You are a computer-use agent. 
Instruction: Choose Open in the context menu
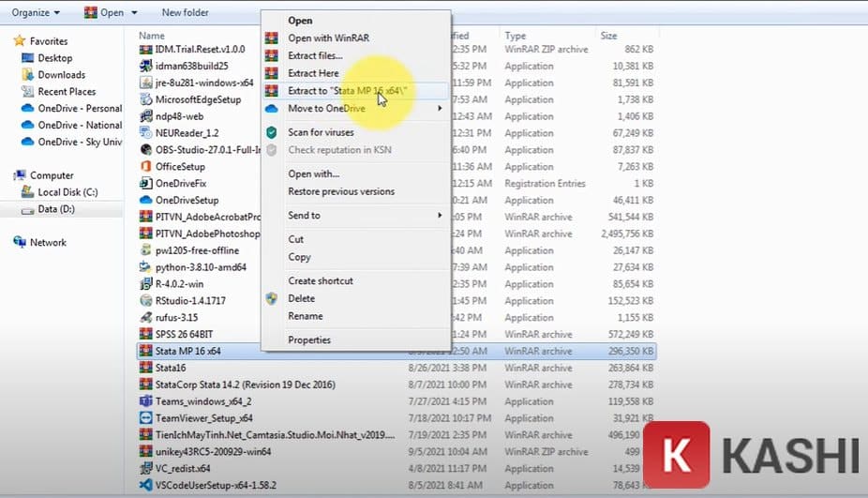point(300,21)
